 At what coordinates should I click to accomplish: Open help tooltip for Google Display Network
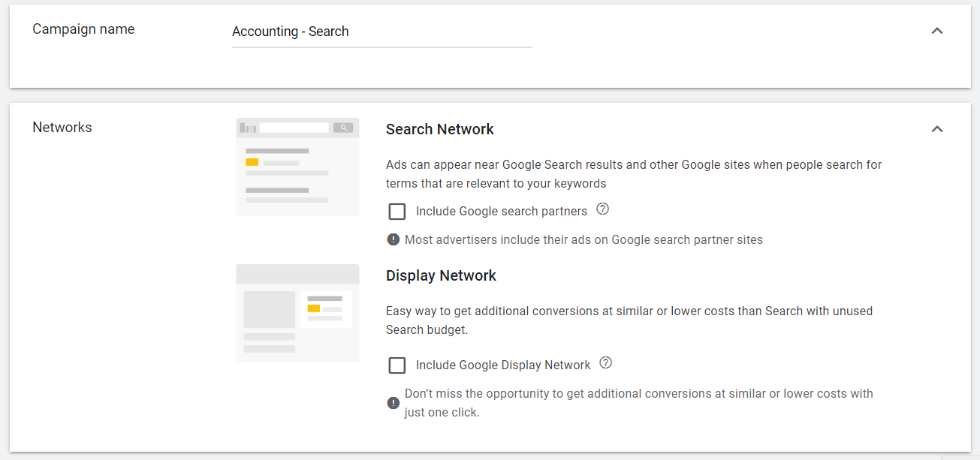click(605, 364)
